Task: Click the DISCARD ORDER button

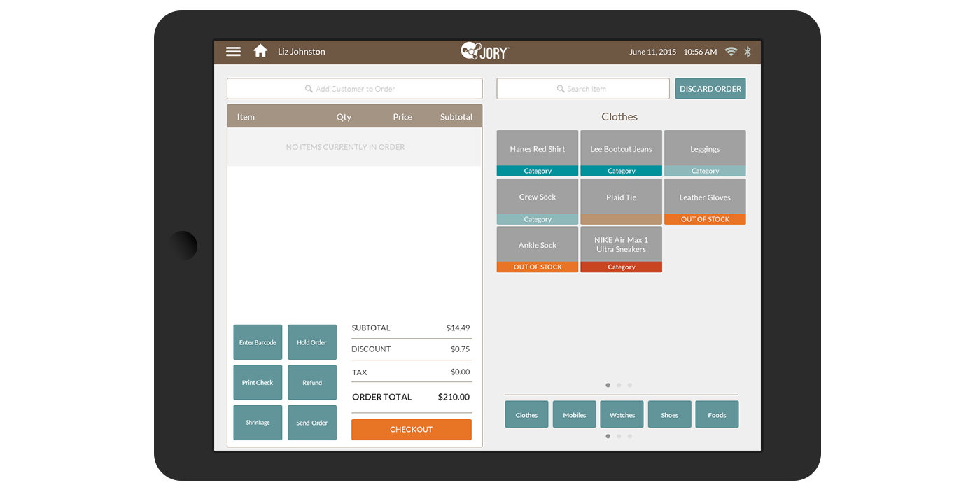Action: (x=710, y=88)
